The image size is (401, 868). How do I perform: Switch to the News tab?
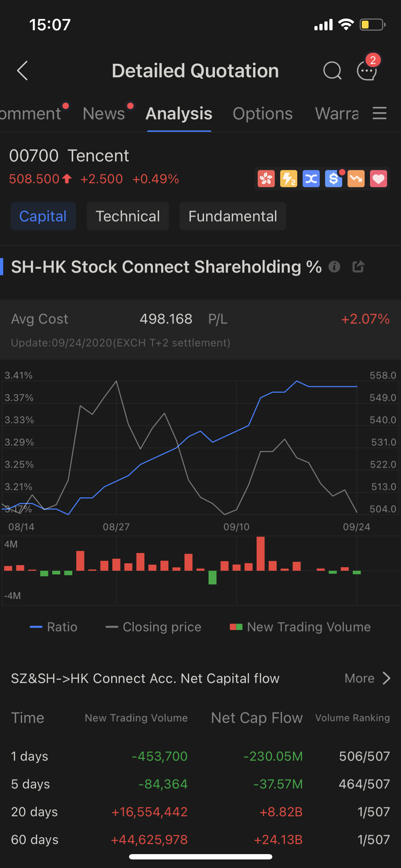[x=103, y=113]
